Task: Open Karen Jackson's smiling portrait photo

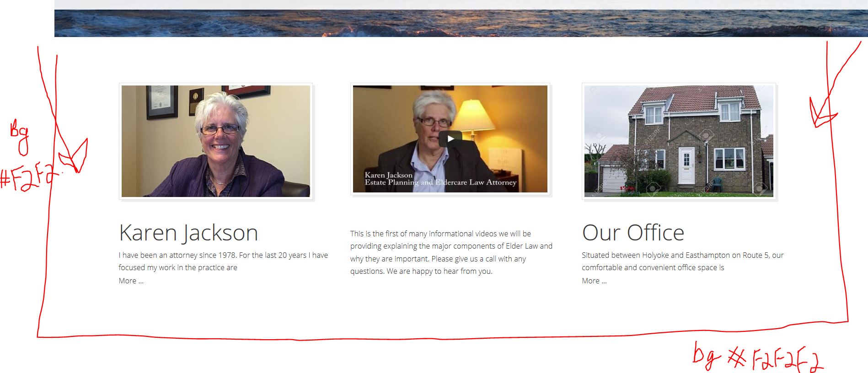Action: (216, 141)
